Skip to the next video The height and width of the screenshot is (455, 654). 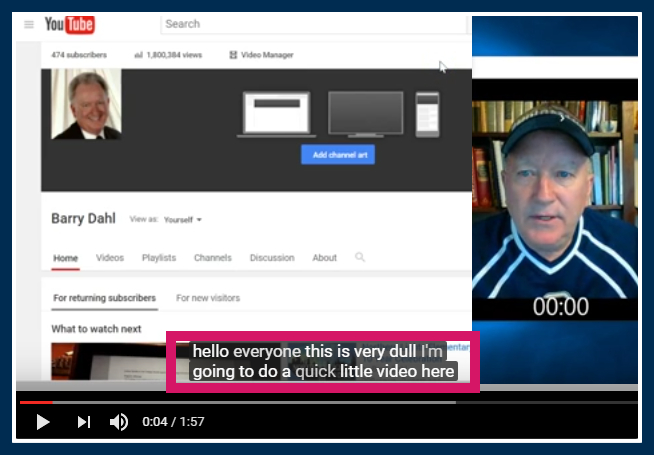tap(84, 422)
